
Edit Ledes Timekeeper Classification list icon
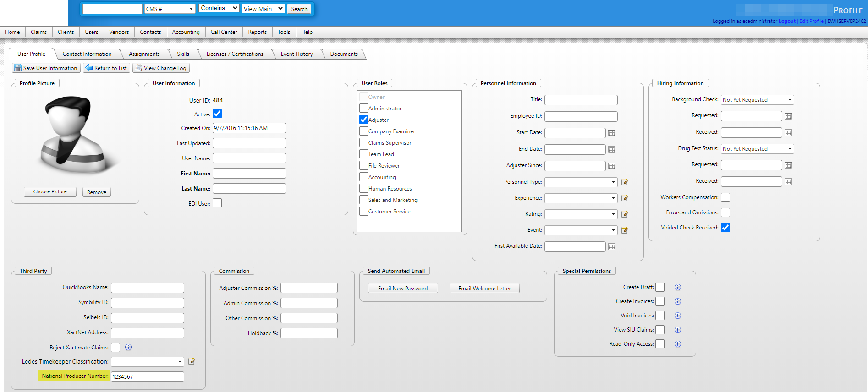[192, 361]
